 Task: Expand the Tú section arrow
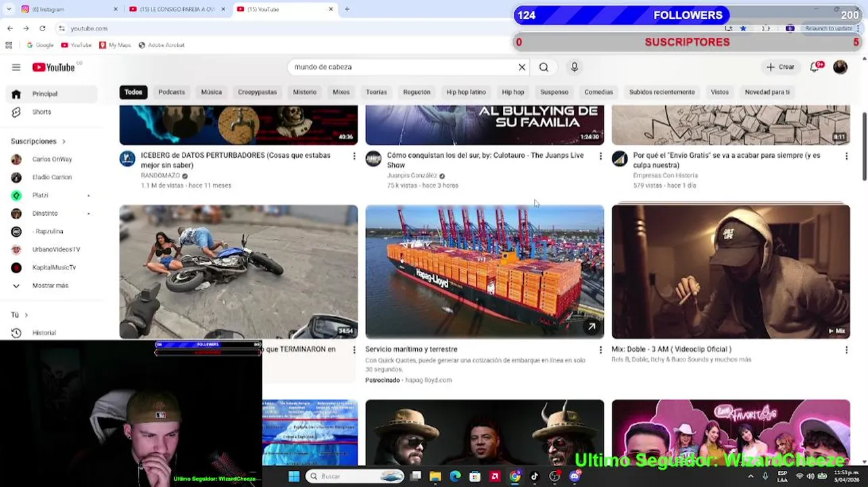[26, 315]
